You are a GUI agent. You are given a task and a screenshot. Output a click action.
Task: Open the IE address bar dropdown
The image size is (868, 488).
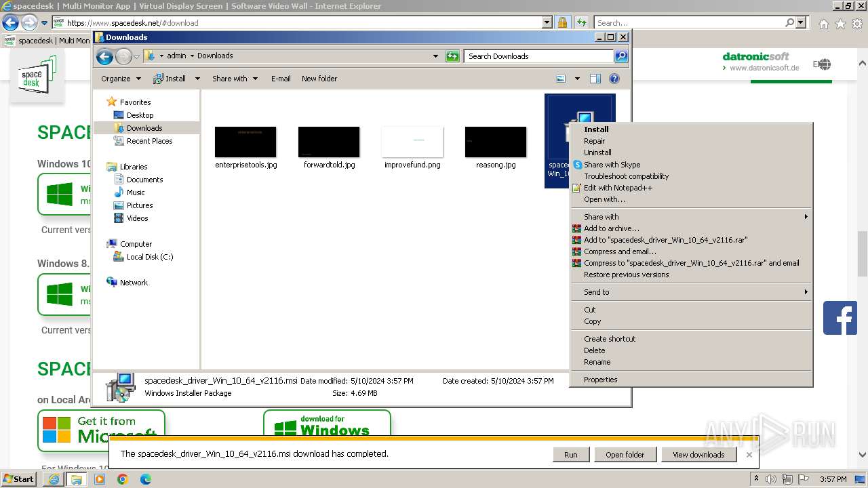click(547, 22)
